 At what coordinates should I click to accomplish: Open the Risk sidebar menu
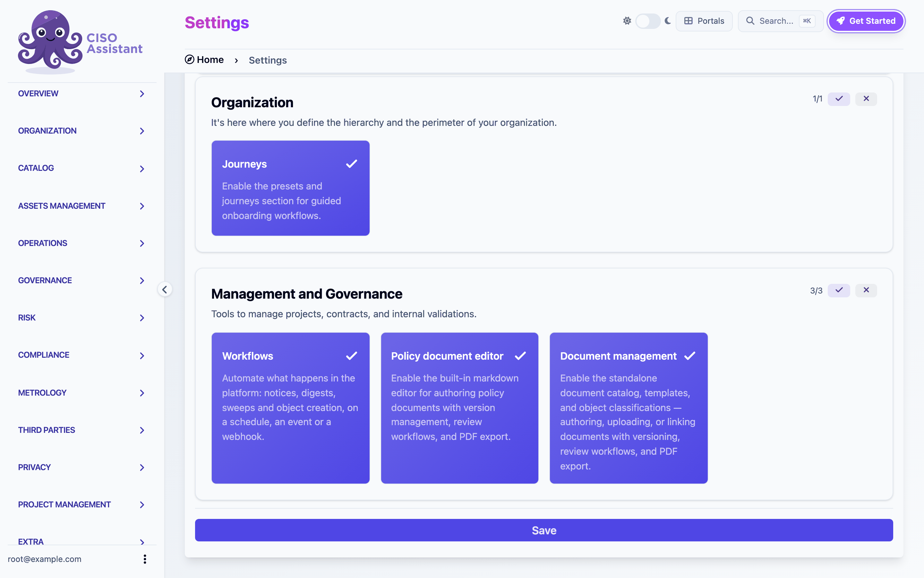tap(82, 318)
